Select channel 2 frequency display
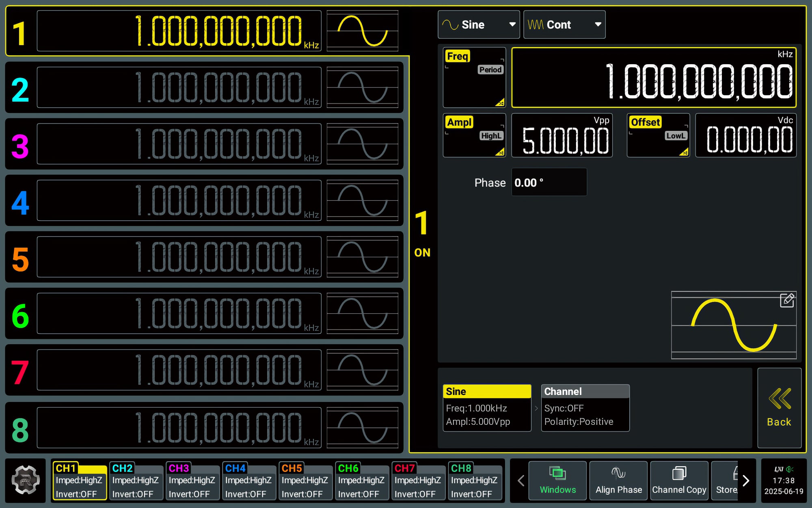Viewport: 812px width, 508px height. 179,87
